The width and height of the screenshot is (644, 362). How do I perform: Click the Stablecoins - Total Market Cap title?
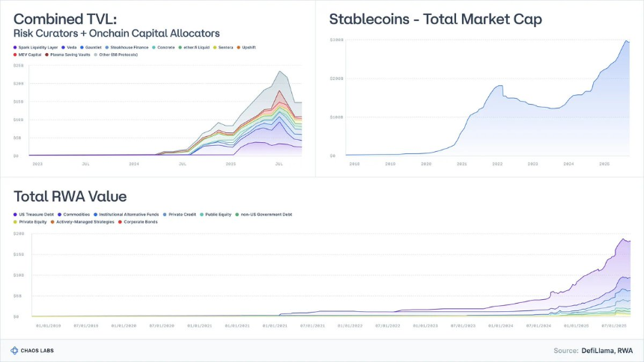[x=435, y=19]
